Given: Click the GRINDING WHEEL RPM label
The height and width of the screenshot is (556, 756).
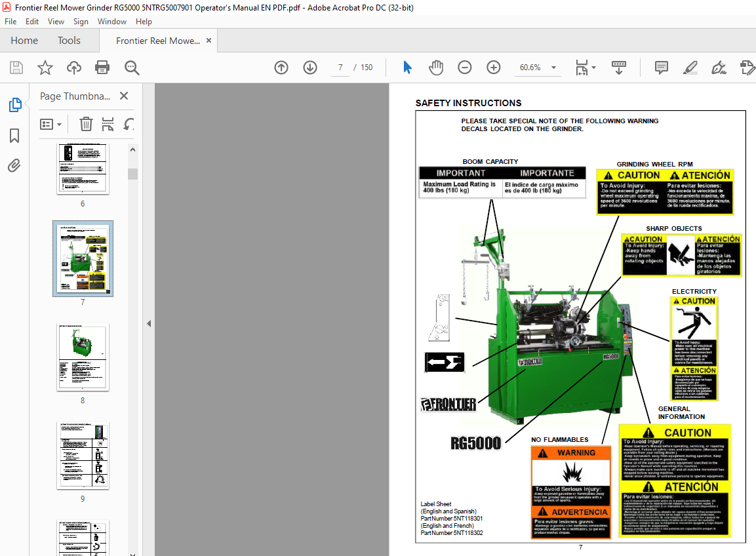Looking at the screenshot, I should (x=654, y=164).
